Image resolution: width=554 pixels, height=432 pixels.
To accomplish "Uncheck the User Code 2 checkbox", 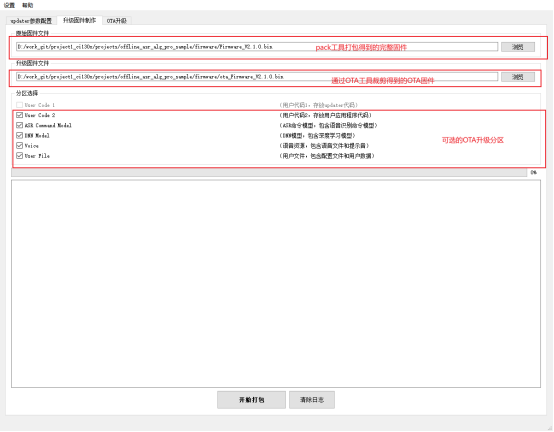I will pyautogui.click(x=19, y=115).
